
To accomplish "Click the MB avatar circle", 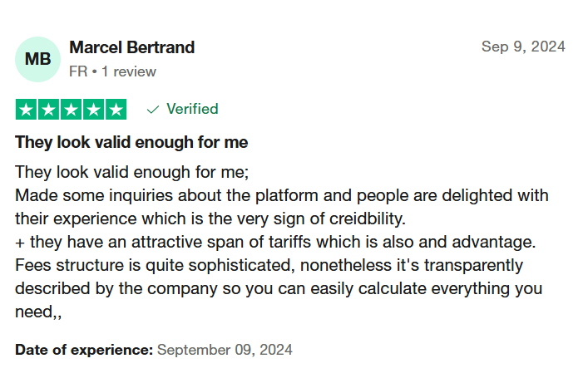I will tap(37, 59).
